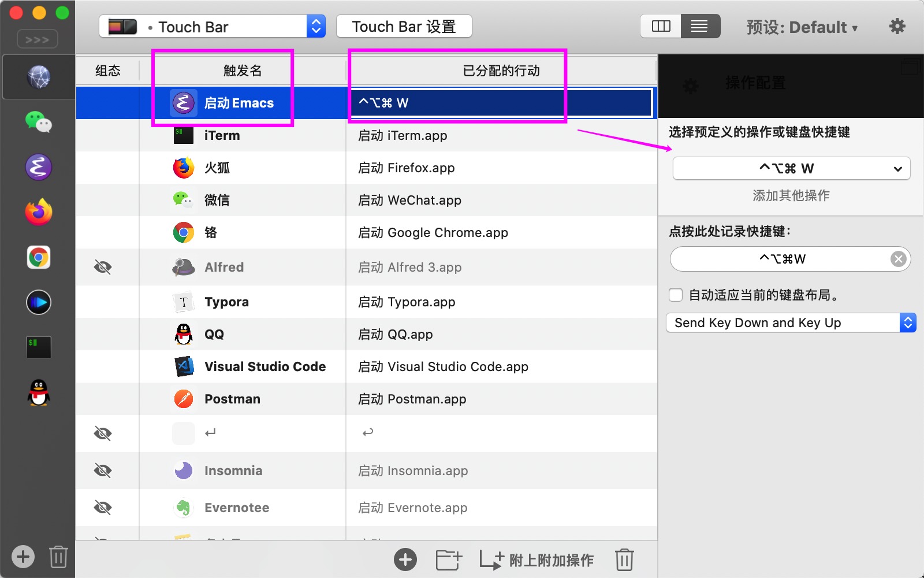Toggle visibility of the Evernotee trigger
The height and width of the screenshot is (578, 924).
tap(103, 507)
